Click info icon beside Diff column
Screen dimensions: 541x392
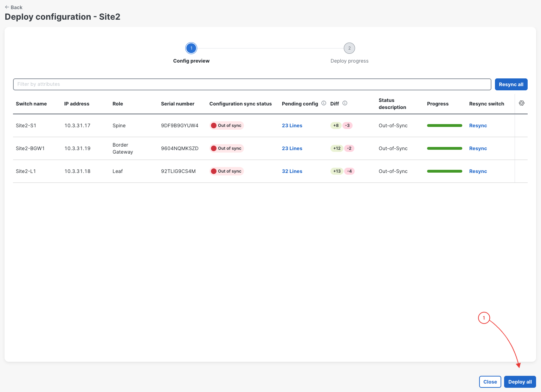(345, 103)
